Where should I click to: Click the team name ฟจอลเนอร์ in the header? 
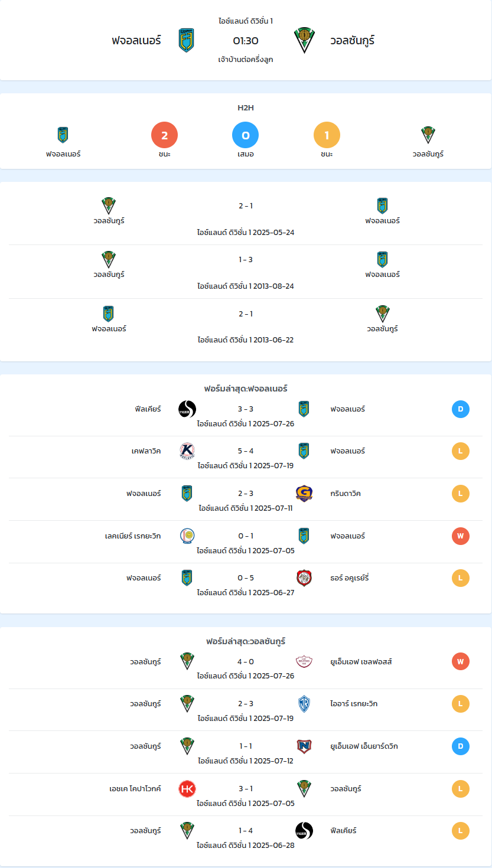click(x=136, y=41)
